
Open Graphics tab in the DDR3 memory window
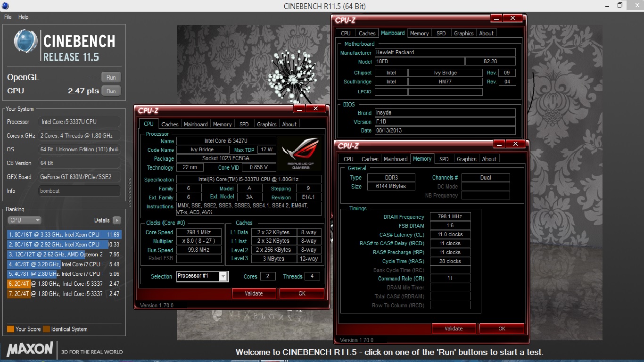pos(467,159)
